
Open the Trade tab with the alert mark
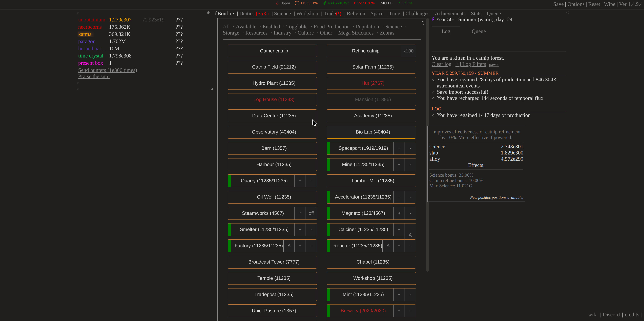[x=333, y=13]
